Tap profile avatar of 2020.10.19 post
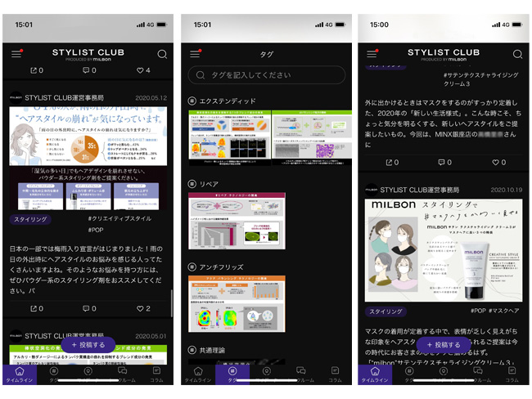The image size is (532, 399). (372, 190)
